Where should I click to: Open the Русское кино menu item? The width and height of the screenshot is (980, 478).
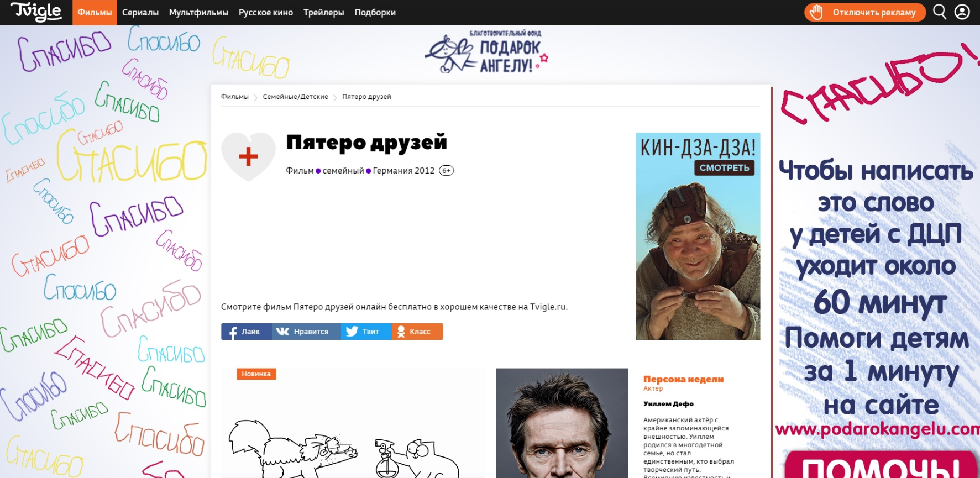coord(266,12)
